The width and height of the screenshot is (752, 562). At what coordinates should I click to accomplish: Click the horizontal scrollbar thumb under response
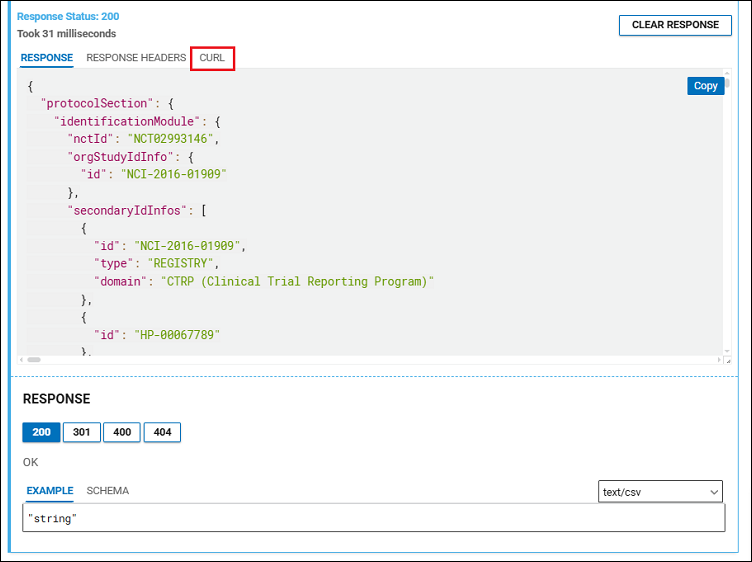34,360
